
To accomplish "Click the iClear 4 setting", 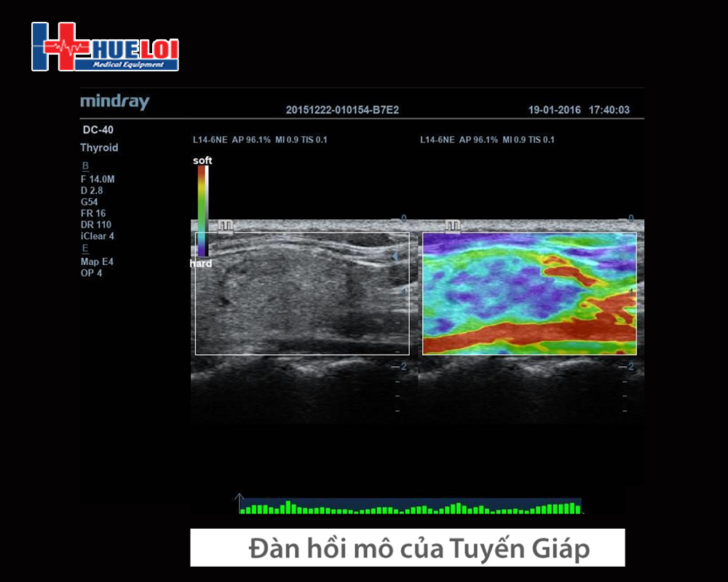I will tap(98, 237).
